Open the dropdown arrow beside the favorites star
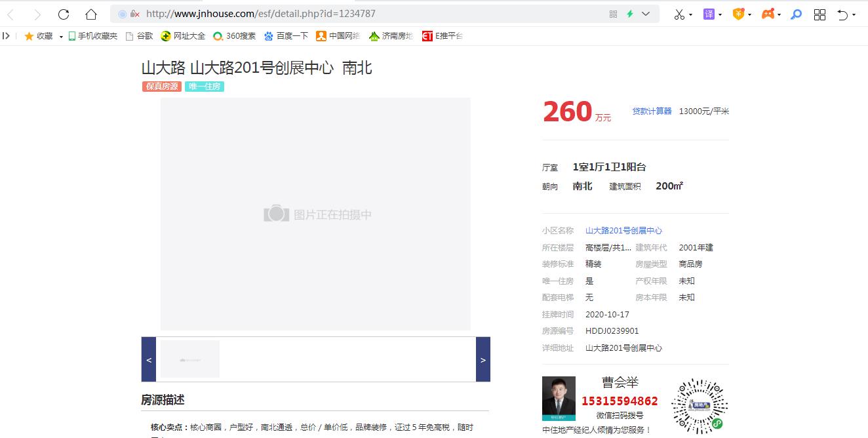The height and width of the screenshot is (438, 868). coord(61,37)
